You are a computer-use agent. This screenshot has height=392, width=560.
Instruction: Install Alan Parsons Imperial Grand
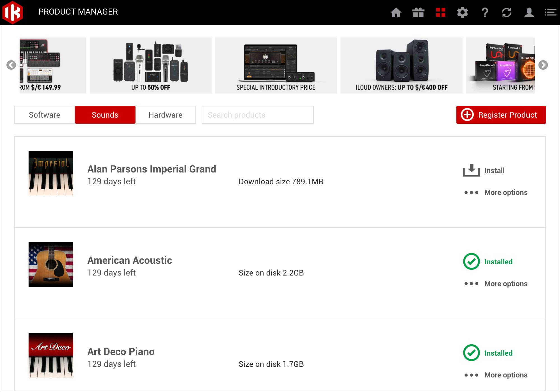click(484, 170)
